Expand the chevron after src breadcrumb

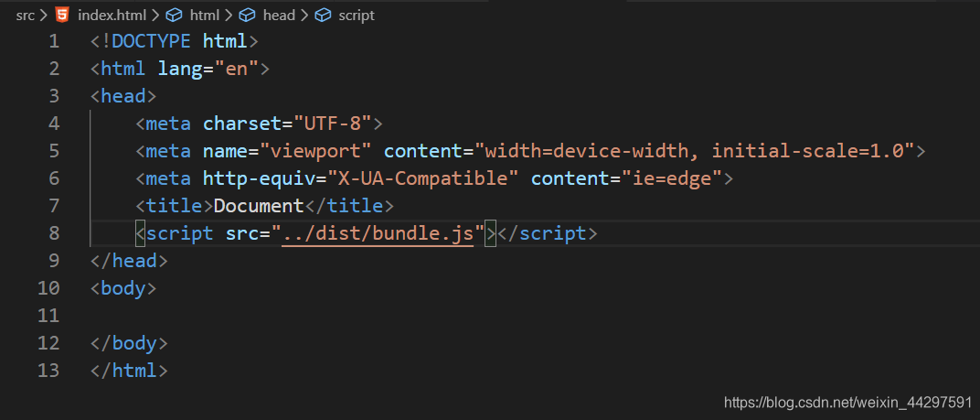[x=44, y=15]
